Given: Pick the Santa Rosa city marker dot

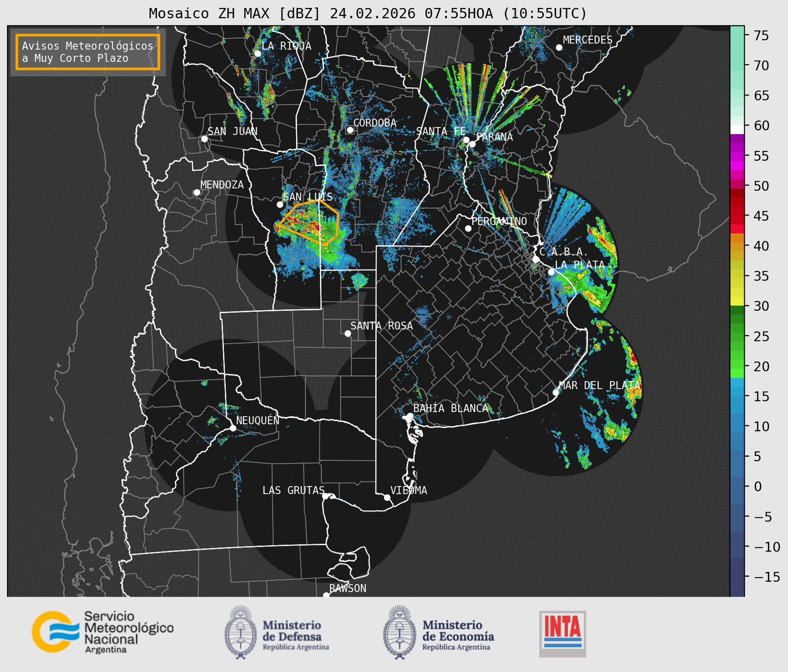Looking at the screenshot, I should tap(348, 333).
